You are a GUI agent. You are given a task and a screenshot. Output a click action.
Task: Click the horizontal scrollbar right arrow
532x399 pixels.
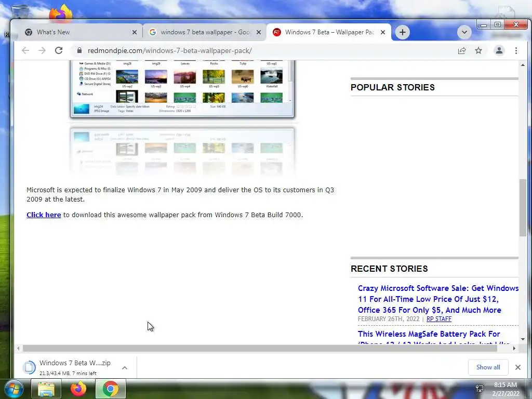514,348
